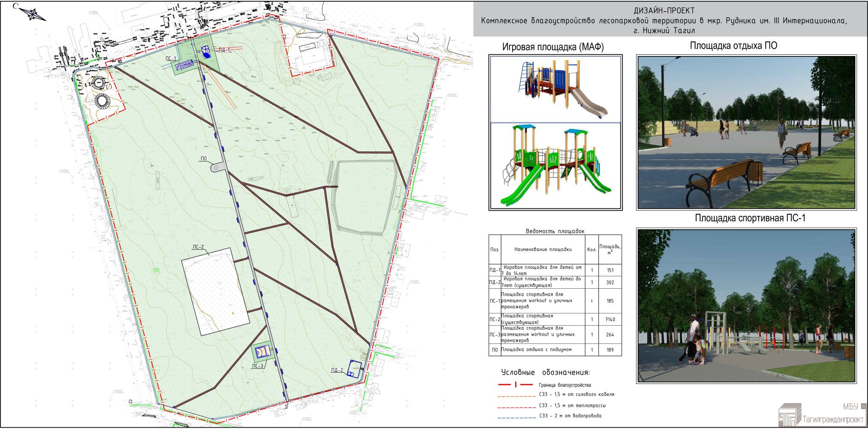This screenshot has height=429, width=868.
Task: Click 'Площадка спортивная (существующая)' table row
Action: [555, 320]
